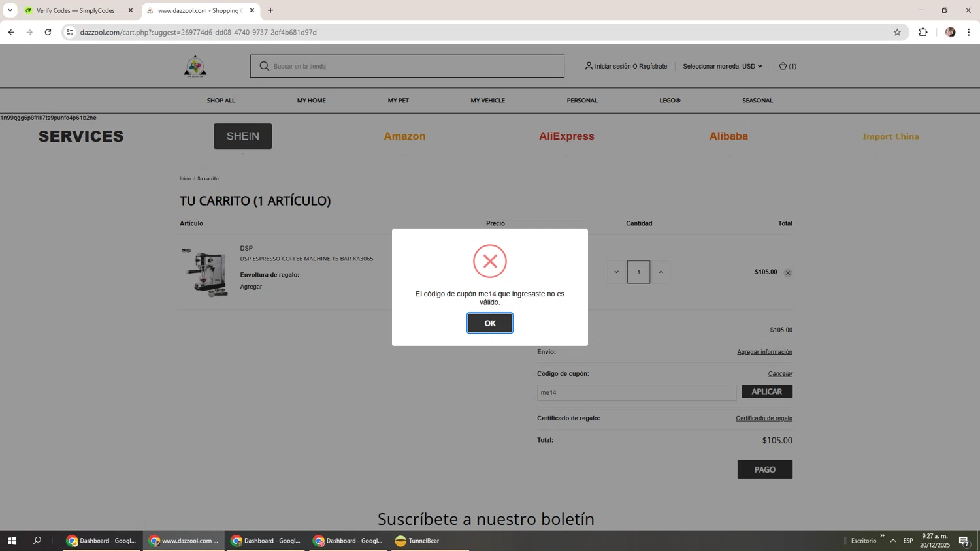Switch to the Verify Codes SimplyCodes tab
980x551 pixels.
click(x=76, y=10)
